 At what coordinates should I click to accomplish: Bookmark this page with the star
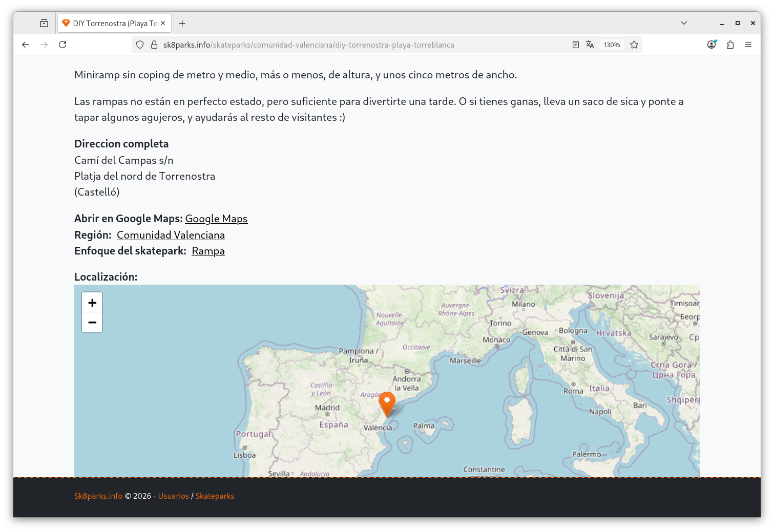(634, 45)
